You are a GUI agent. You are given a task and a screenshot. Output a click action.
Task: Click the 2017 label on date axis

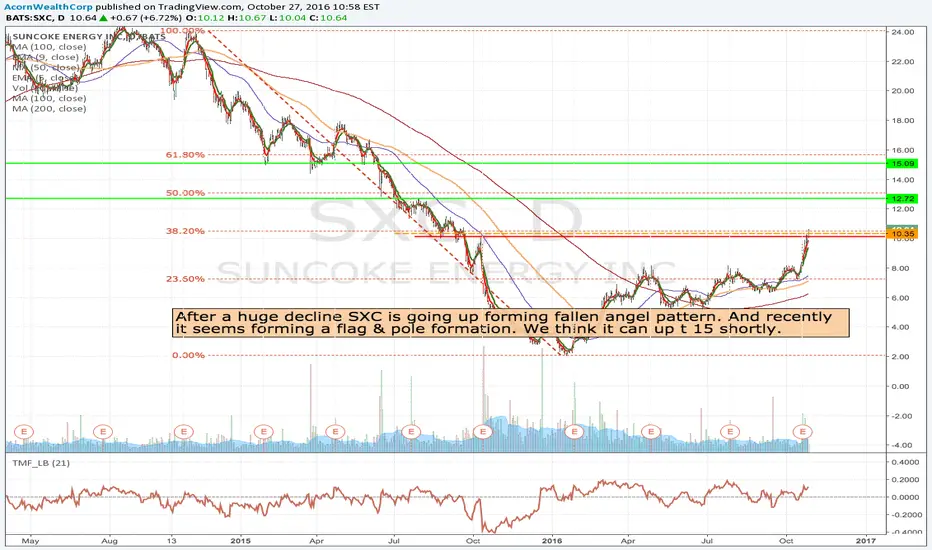(x=865, y=540)
